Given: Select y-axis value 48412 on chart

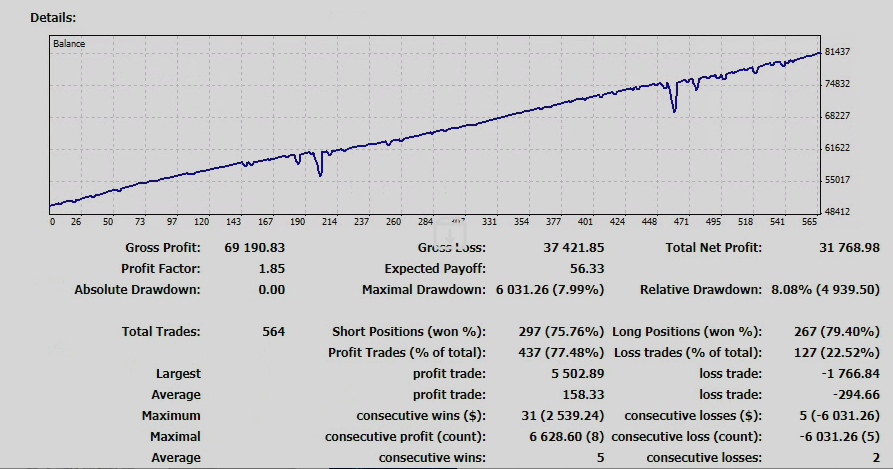Looking at the screenshot, I should [x=837, y=211].
